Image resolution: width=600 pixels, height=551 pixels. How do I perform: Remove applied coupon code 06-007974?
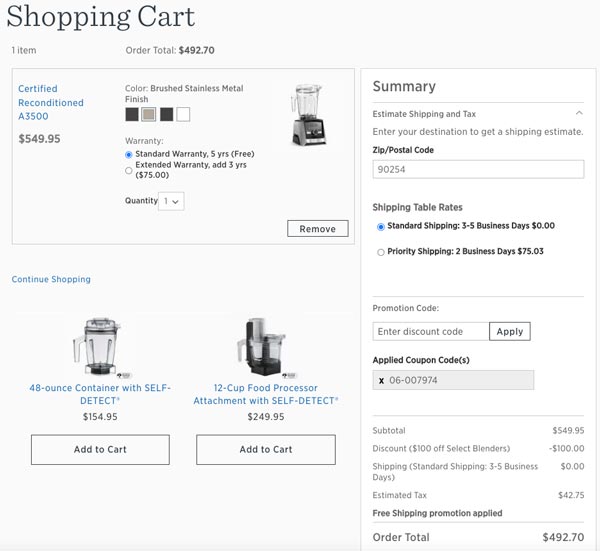[x=381, y=380]
